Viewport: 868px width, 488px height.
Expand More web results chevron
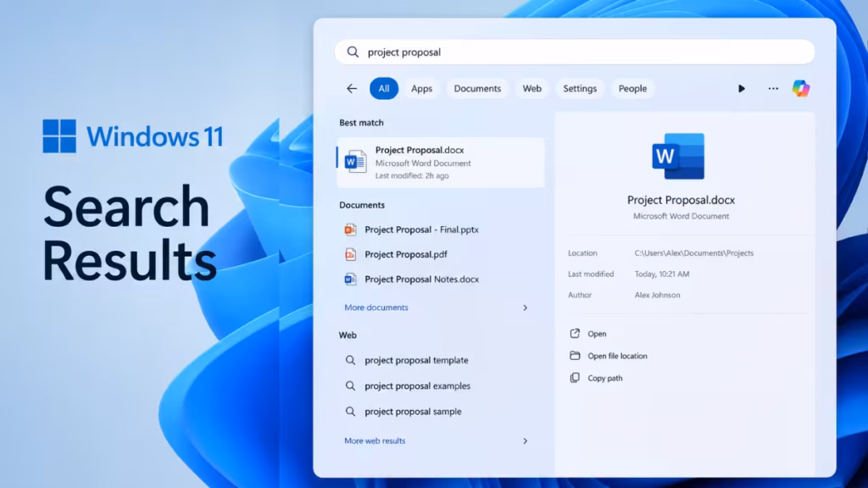click(525, 441)
